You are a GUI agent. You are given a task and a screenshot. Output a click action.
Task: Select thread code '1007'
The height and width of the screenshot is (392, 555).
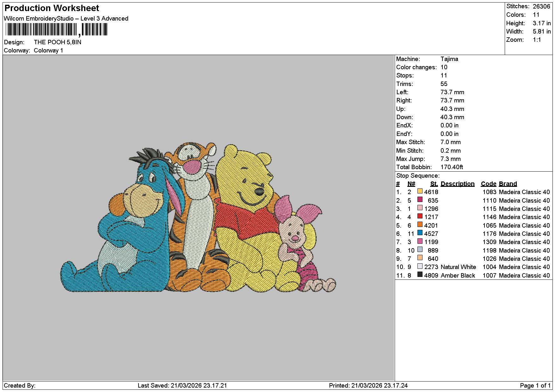tap(490, 276)
